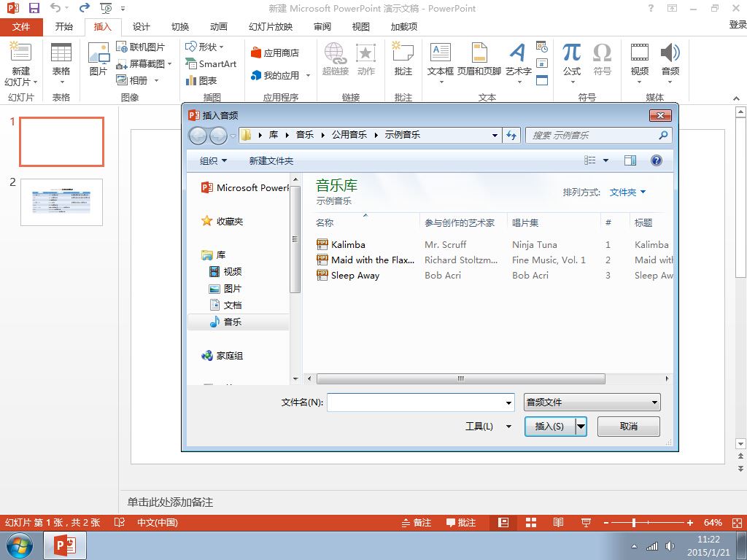Image resolution: width=747 pixels, height=560 pixels.
Task: Click the Insert (插入(S)) button
Action: pyautogui.click(x=550, y=426)
